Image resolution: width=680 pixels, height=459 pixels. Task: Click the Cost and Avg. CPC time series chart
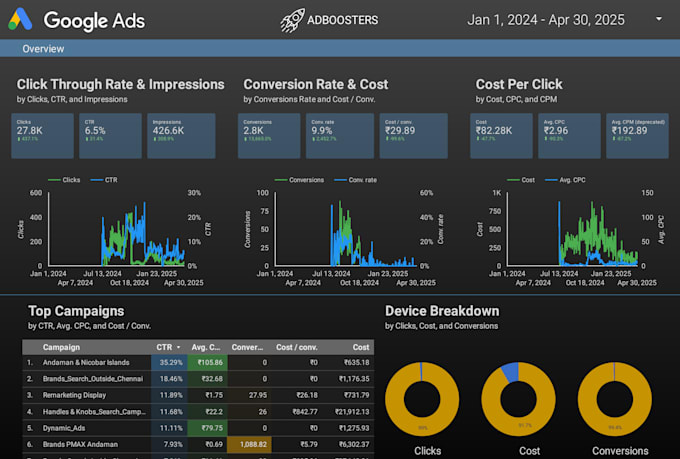point(571,230)
